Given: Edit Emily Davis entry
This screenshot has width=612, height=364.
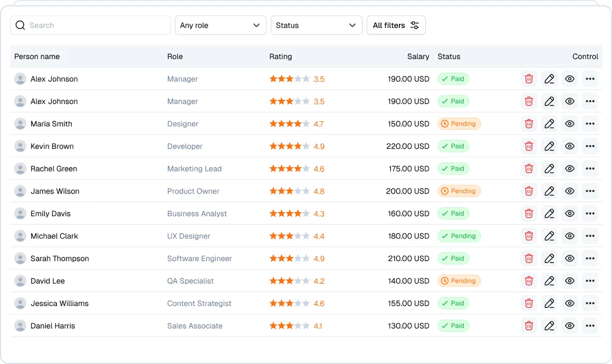Looking at the screenshot, I should pyautogui.click(x=549, y=214).
